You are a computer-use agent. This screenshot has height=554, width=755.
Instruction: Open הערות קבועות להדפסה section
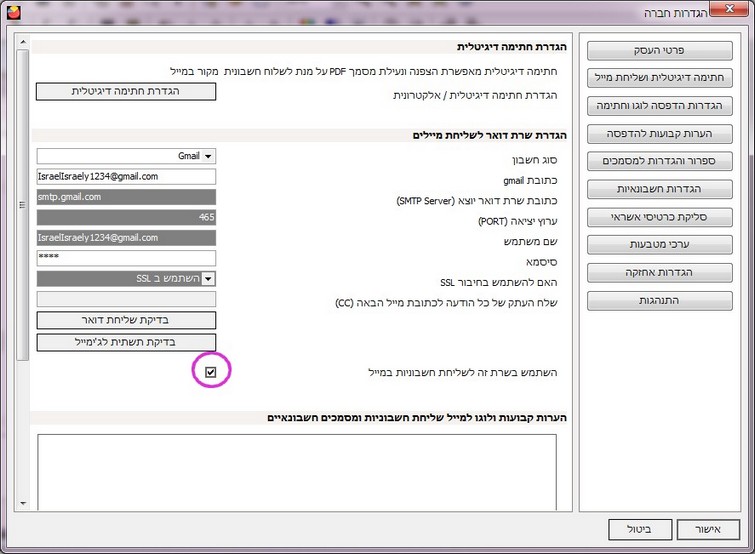click(660, 134)
